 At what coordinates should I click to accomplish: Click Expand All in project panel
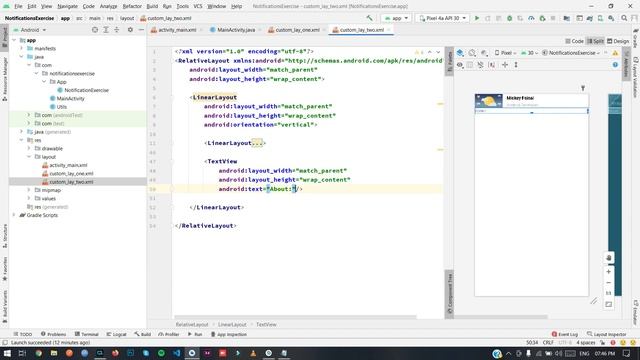tap(106, 30)
